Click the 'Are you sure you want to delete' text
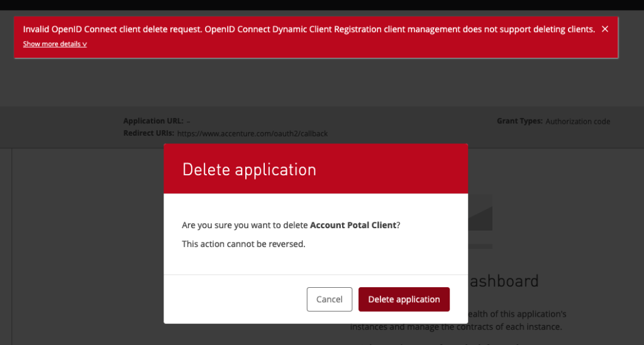Screen dimensions: 644x345 click(x=245, y=225)
